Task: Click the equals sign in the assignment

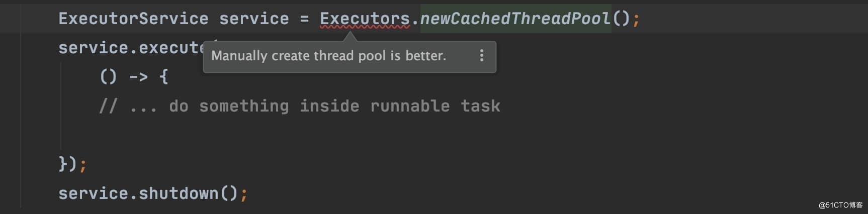Action: tap(304, 19)
